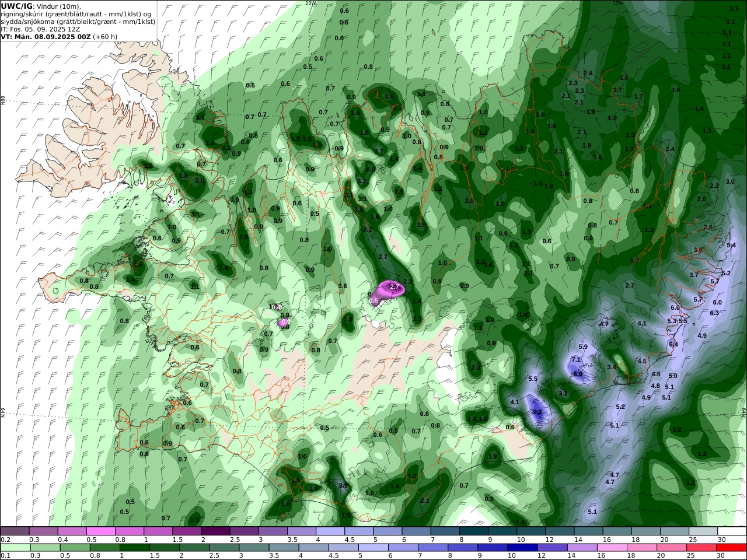Click the "(+60 h)" forecast offset text

[x=105, y=36]
